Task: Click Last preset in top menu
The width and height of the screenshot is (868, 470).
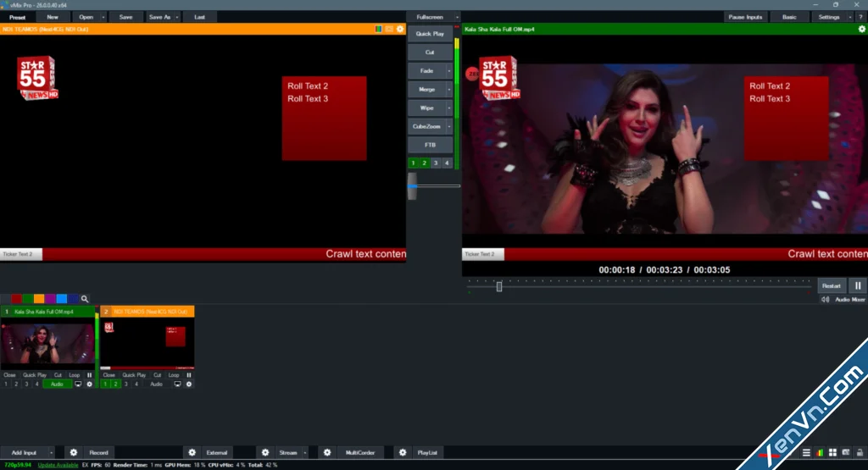Action: (x=199, y=17)
